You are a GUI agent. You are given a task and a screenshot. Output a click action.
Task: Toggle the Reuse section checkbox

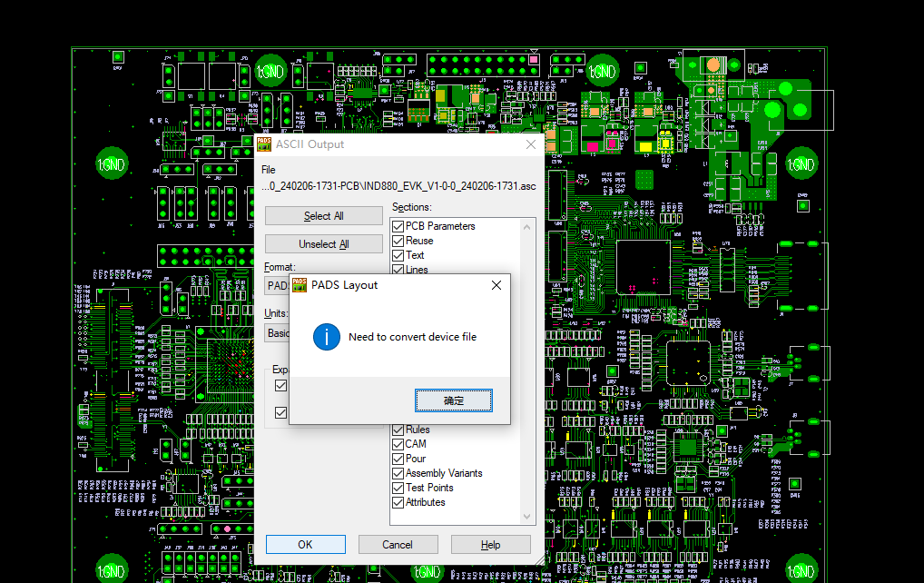click(398, 241)
